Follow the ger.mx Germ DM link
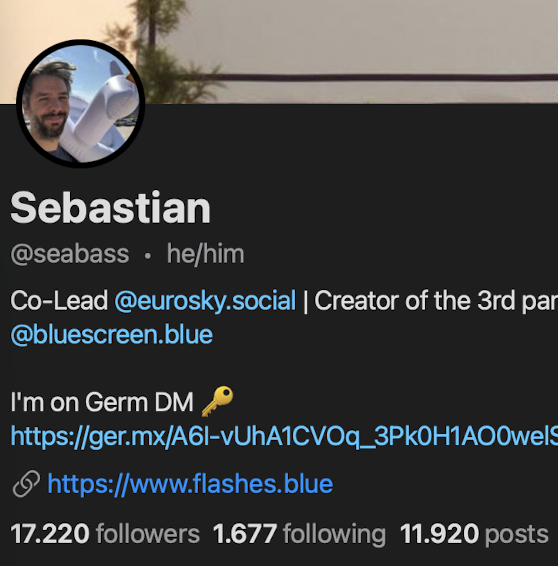558x566 pixels. (x=284, y=436)
